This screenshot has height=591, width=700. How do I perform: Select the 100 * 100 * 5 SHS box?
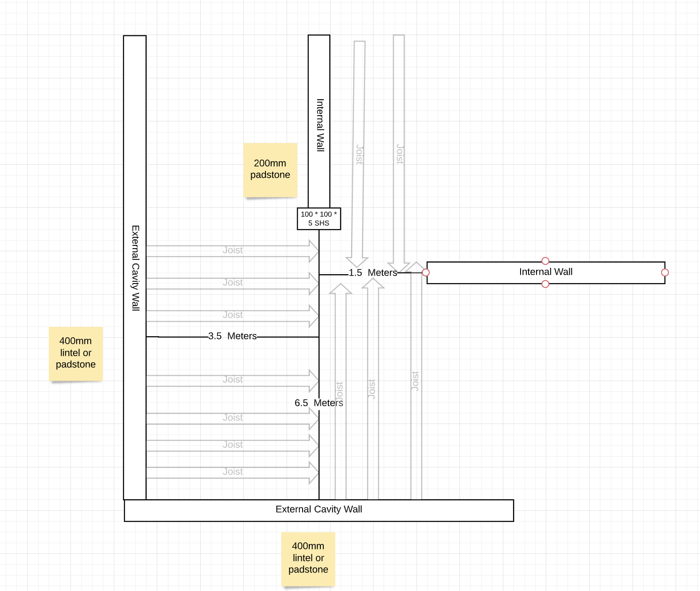coord(319,219)
